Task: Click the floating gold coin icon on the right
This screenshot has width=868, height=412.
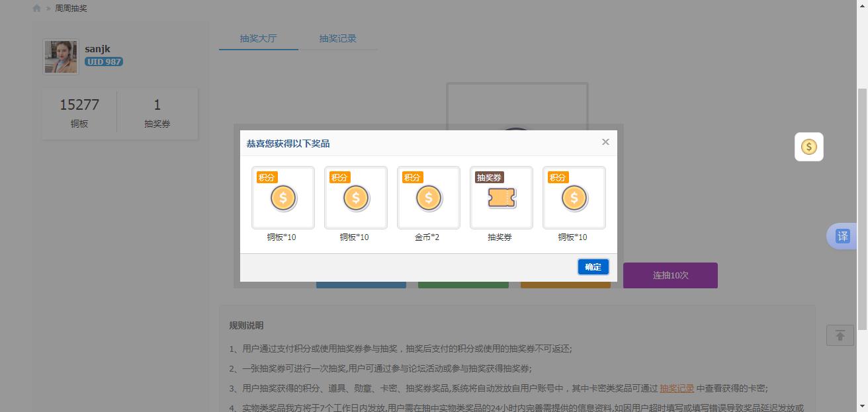Action: tap(808, 147)
